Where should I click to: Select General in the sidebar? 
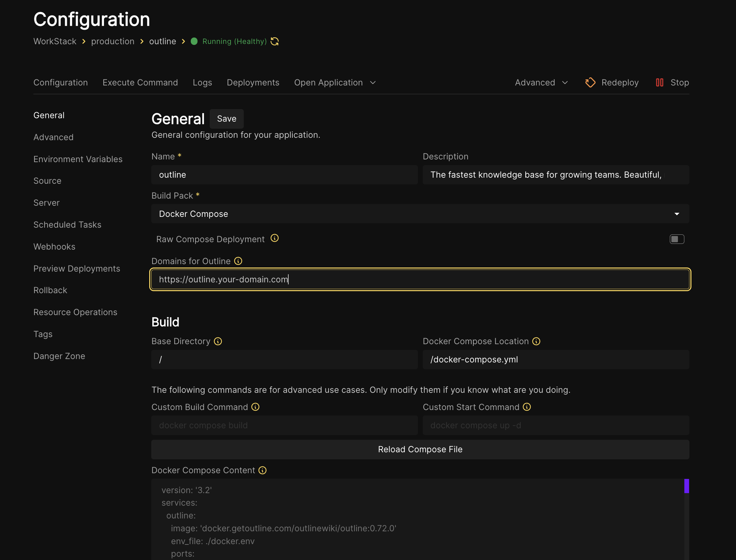[49, 116]
